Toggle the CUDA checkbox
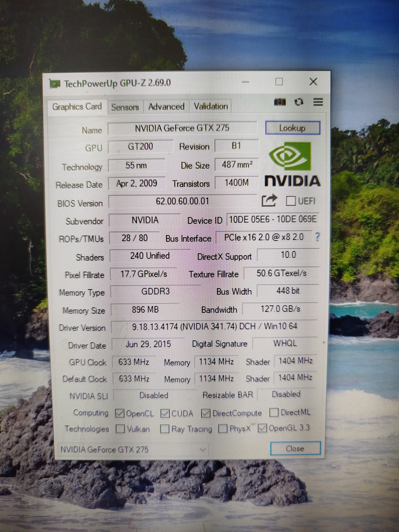The width and height of the screenshot is (399, 532). (x=165, y=413)
